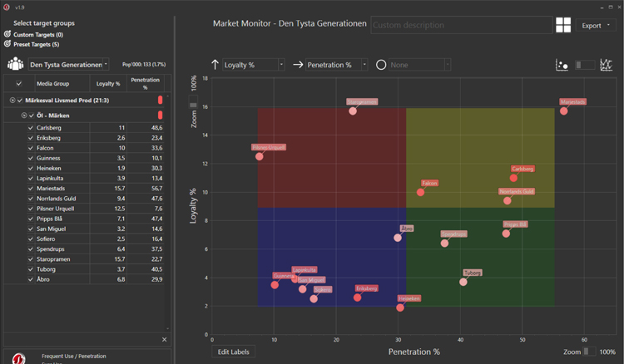Image resolution: width=624 pixels, height=364 pixels.
Task: Open the Loyalty % axis dropdown
Action: tap(280, 64)
